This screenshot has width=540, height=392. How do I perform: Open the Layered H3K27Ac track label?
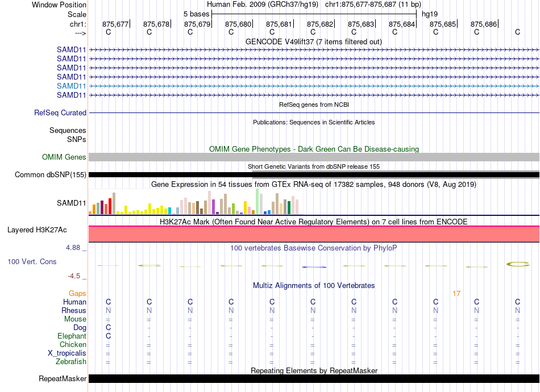(x=37, y=230)
